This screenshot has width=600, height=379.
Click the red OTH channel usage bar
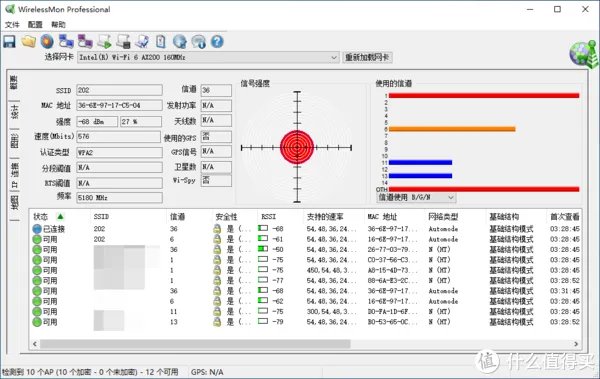[484, 189]
